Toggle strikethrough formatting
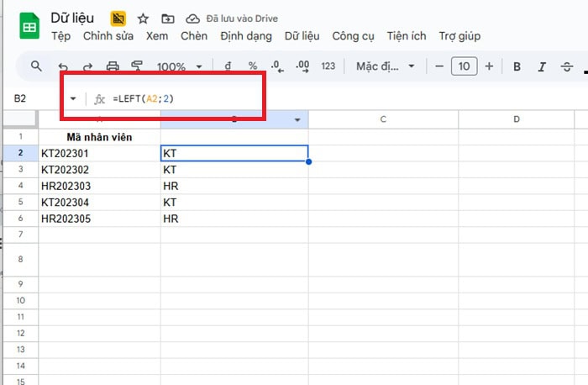This screenshot has width=588, height=385. (568, 66)
